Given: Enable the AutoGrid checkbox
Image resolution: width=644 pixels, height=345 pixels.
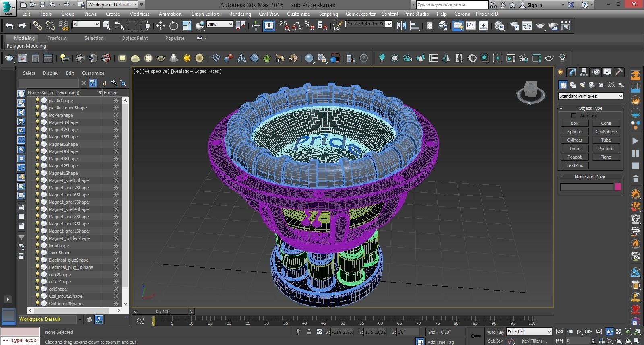Looking at the screenshot, I should (x=574, y=116).
